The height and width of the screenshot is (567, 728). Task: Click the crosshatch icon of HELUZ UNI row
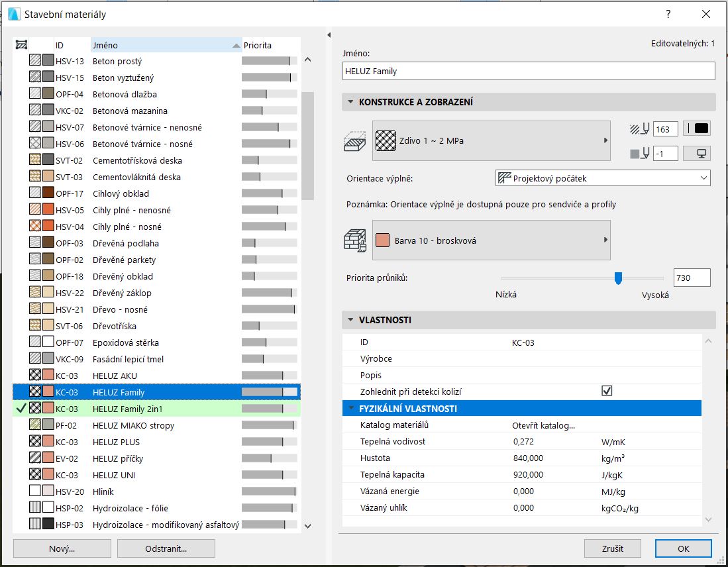pos(35,475)
